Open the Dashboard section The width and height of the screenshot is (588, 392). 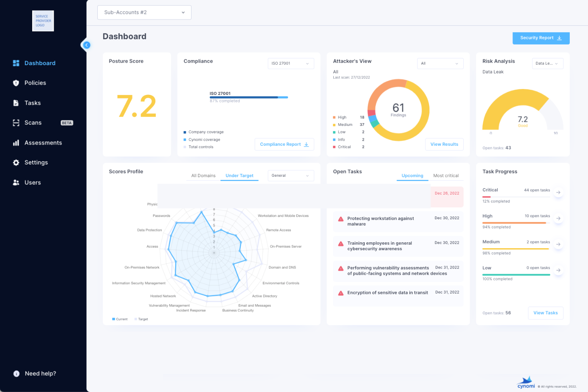(x=40, y=63)
